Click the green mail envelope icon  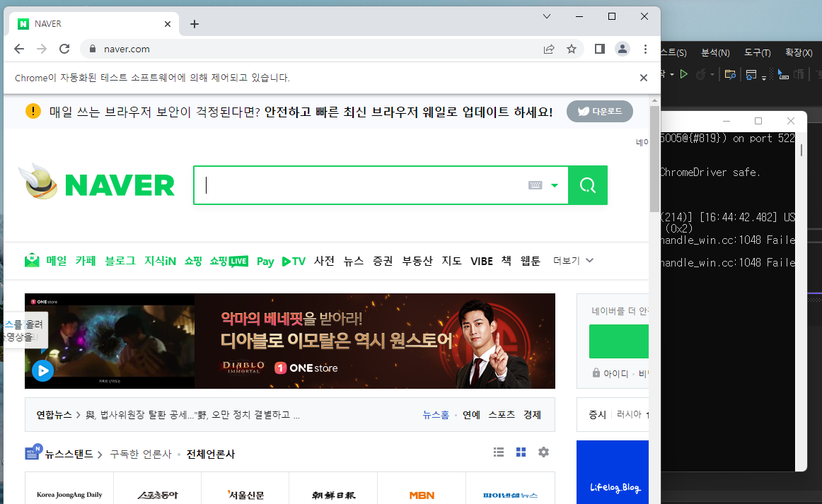[32, 260]
